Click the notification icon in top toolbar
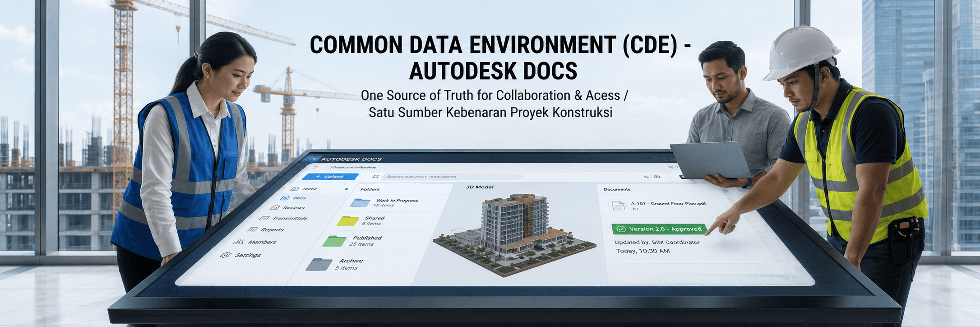Screen dimensions: 980x327 click(647, 177)
